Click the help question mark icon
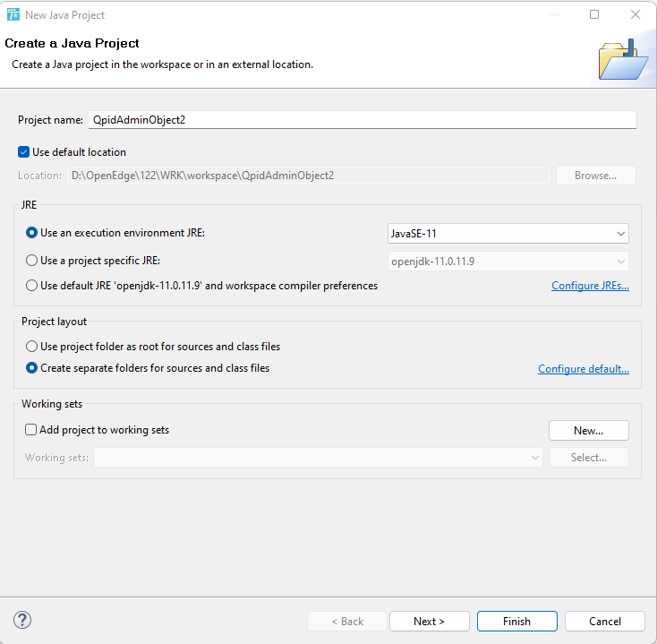 coord(22,620)
